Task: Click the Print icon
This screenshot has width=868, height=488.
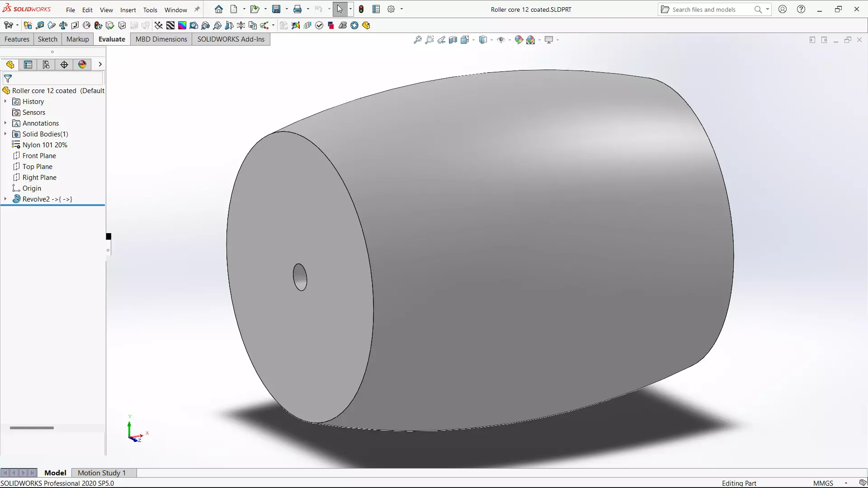Action: point(297,9)
